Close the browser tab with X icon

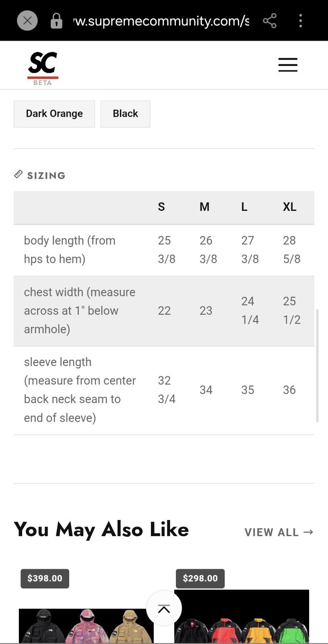click(27, 21)
